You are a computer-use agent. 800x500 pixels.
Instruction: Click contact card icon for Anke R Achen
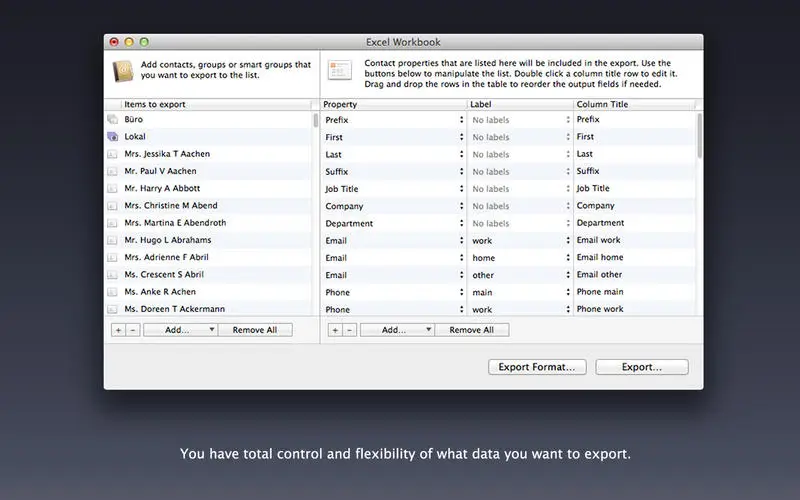point(112,292)
